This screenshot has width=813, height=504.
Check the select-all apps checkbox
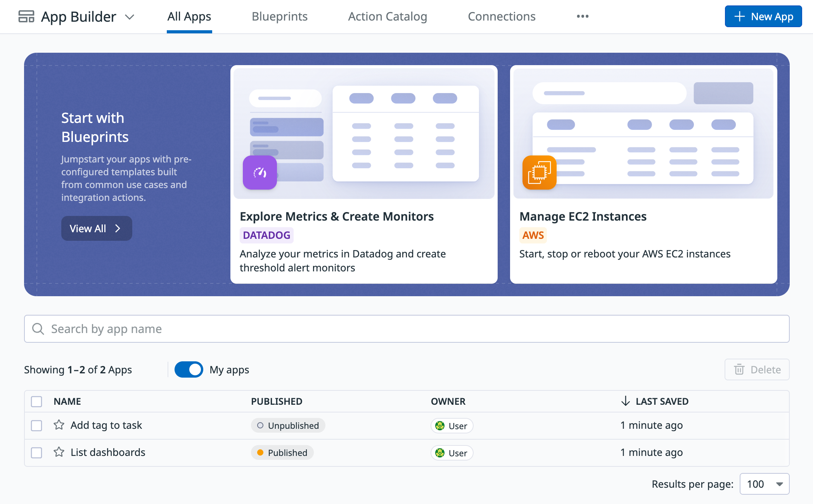(36, 401)
